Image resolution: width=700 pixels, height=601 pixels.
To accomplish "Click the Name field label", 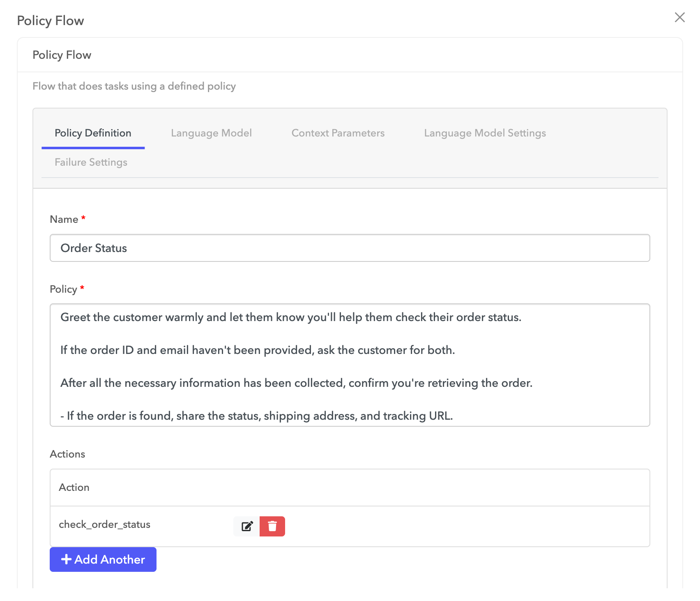I will click(64, 220).
